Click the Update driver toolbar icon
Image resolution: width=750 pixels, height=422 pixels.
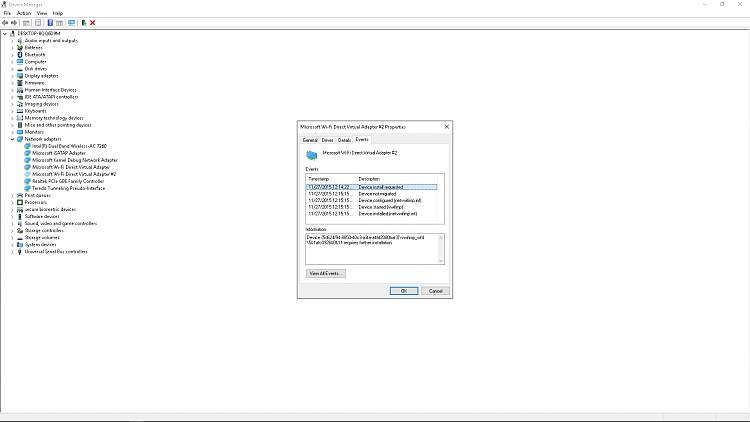pos(84,23)
